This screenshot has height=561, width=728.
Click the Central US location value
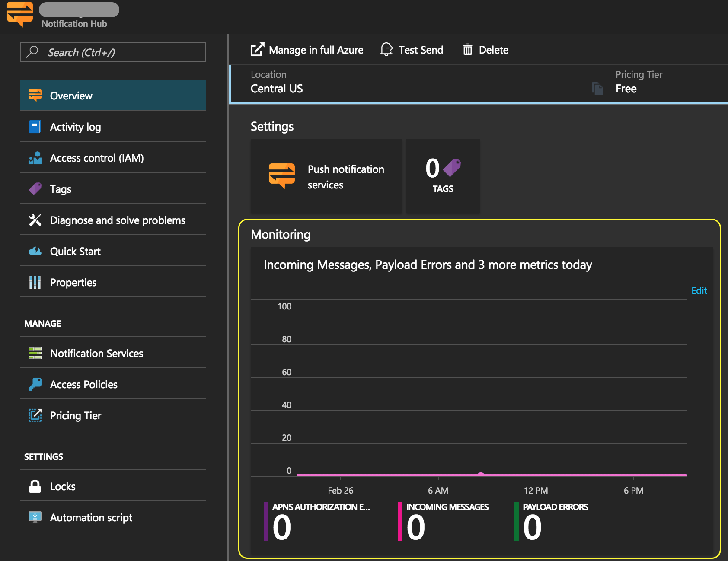277,89
